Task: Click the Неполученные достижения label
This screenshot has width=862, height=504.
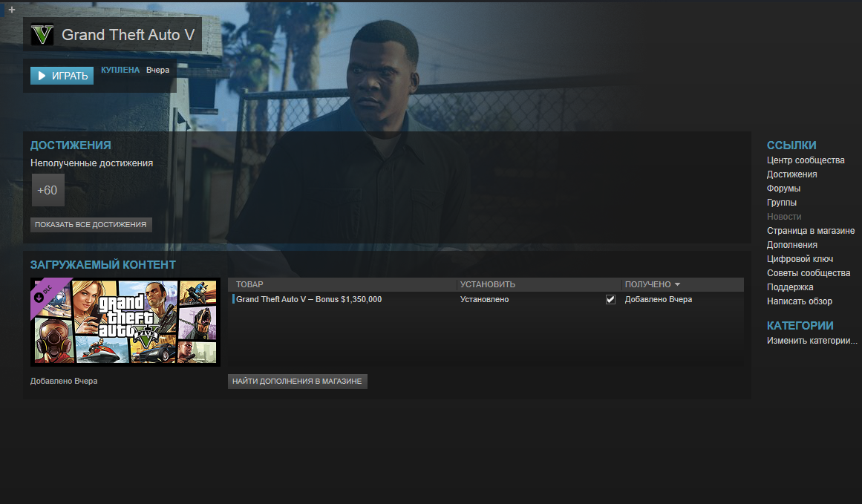Action: point(91,163)
